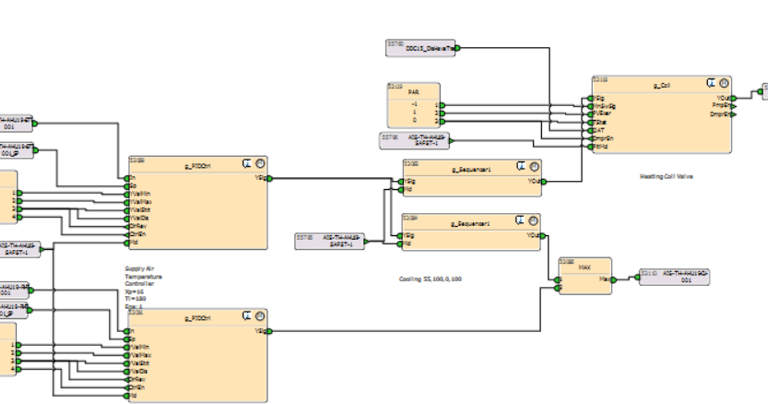Select the lower g_PIDCtrl block title
Viewport: 768px width, 404px height.
tap(197, 318)
